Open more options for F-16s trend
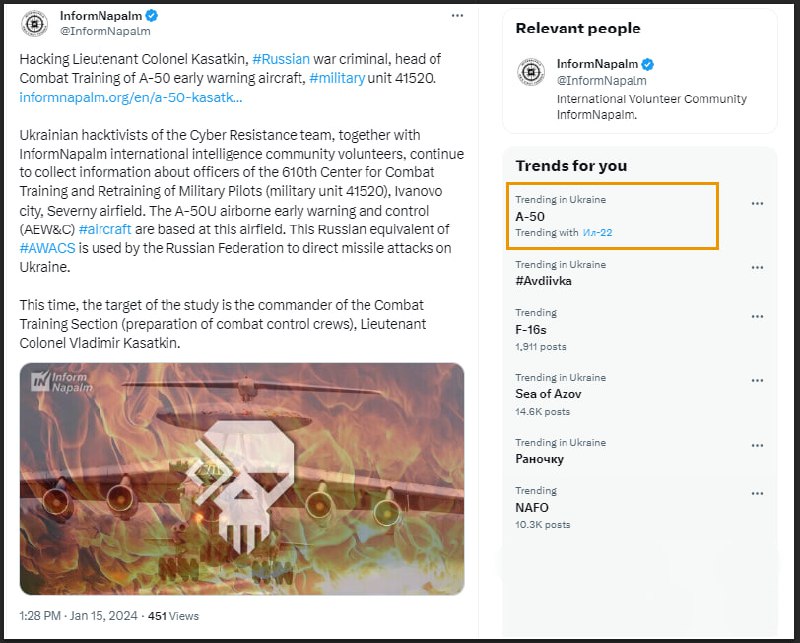This screenshot has width=800, height=643. click(757, 316)
